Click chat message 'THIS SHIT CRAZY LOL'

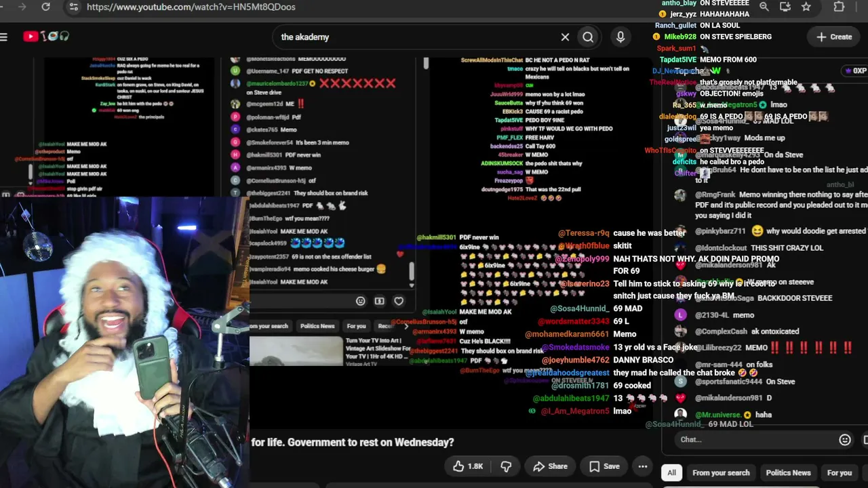click(787, 248)
